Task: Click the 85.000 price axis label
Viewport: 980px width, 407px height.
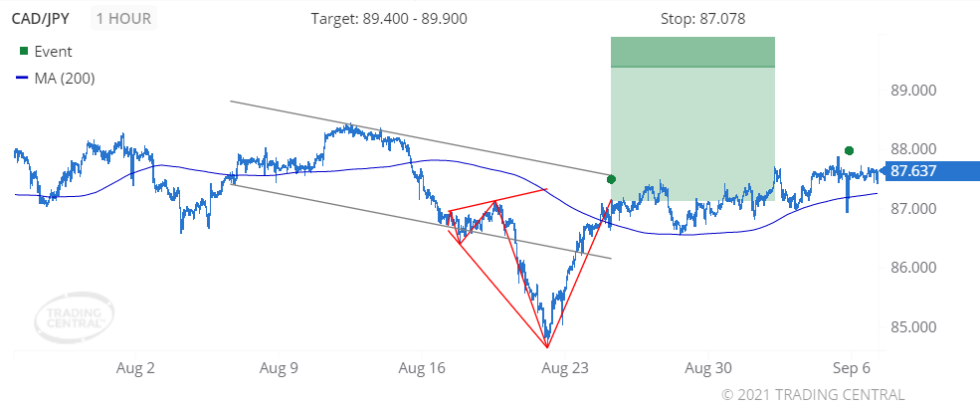Action: (912, 326)
